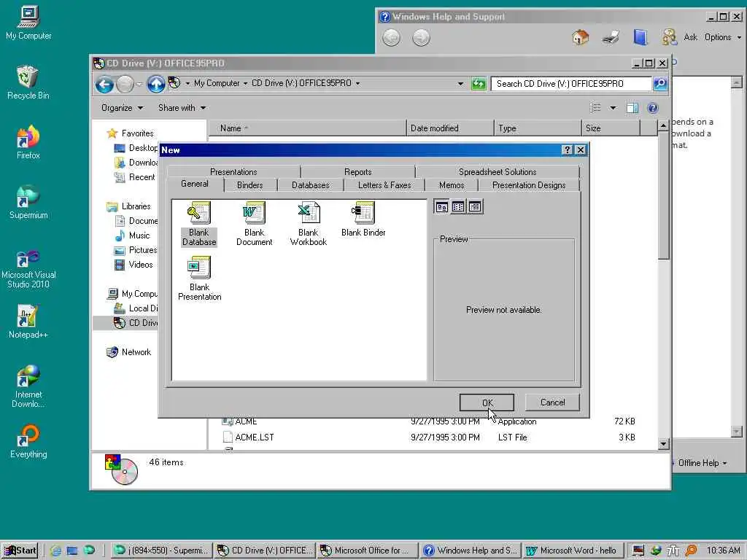Toggle the explorer preview pane

[632, 108]
